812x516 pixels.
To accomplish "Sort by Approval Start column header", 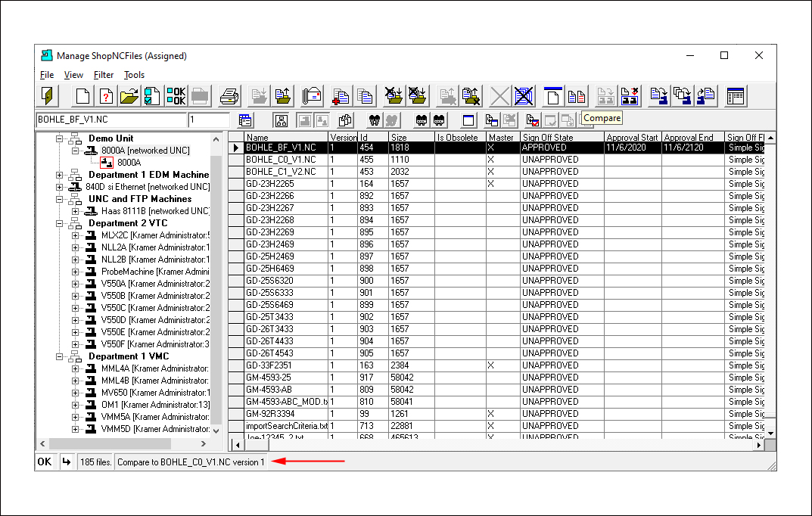I will tap(633, 137).
